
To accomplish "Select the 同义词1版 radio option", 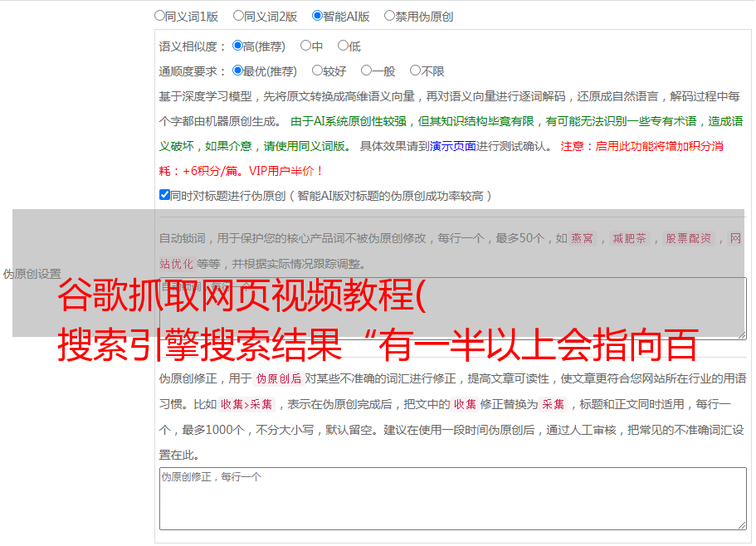I will (160, 15).
